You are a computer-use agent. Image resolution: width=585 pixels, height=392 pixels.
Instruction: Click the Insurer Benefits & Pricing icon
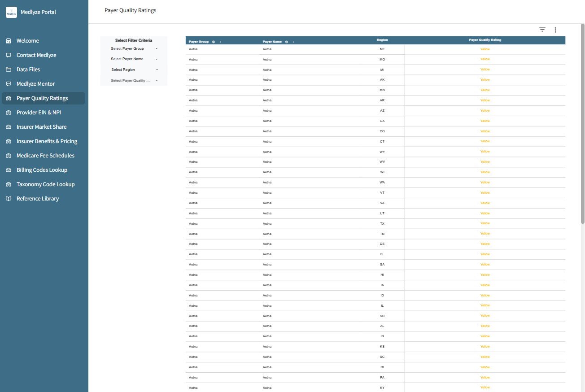(x=9, y=141)
